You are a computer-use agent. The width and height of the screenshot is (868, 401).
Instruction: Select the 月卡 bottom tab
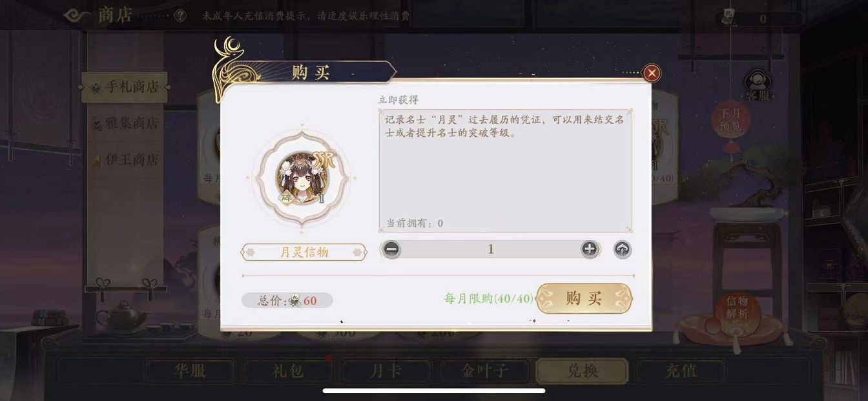coord(386,371)
